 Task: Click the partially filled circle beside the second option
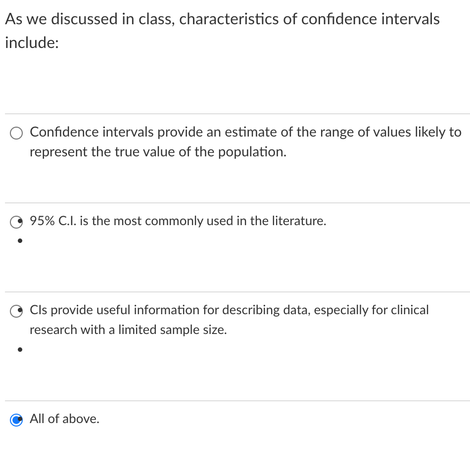(16, 222)
